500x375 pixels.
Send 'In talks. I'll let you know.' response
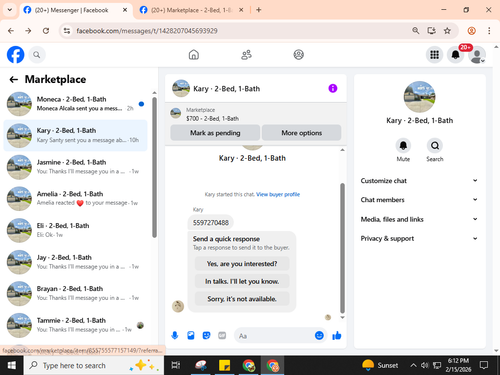[242, 281]
